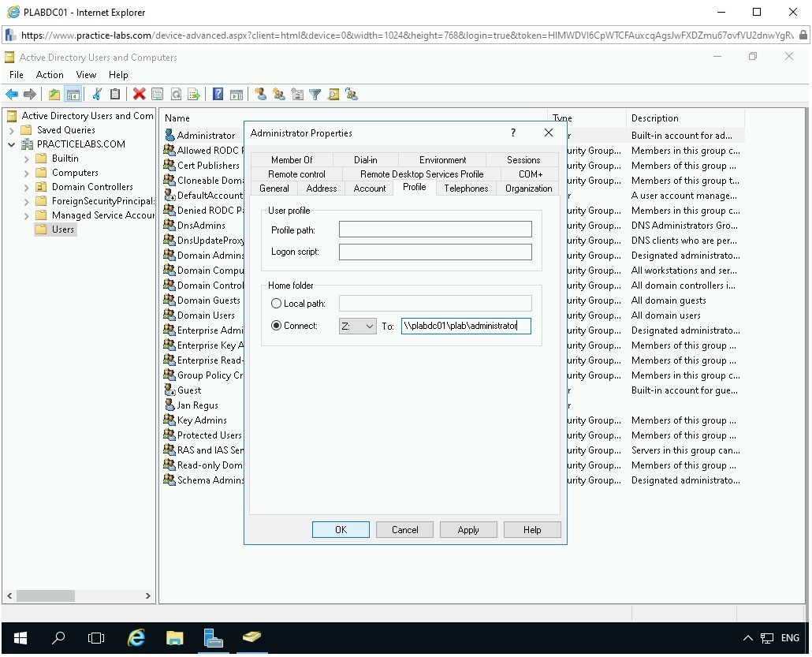Expand the Managed Service Accounts node
The width and height of the screenshot is (812, 657).
click(x=27, y=215)
